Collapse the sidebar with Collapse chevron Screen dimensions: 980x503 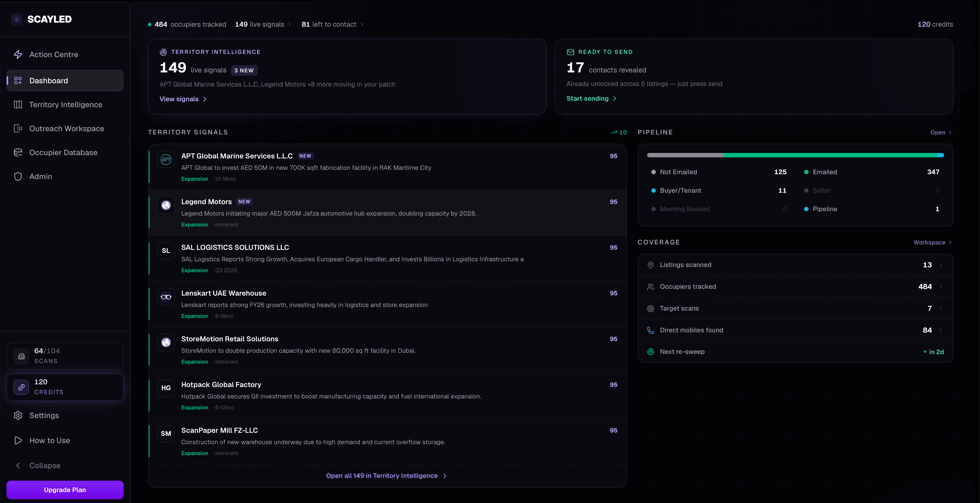click(18, 466)
